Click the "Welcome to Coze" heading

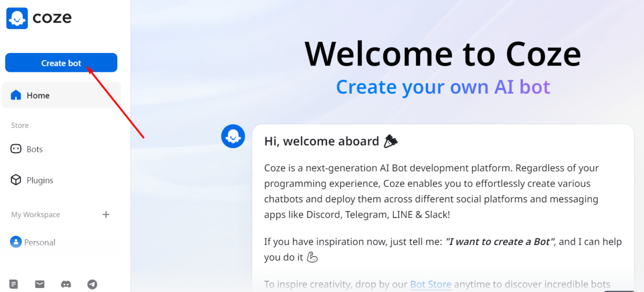pyautogui.click(x=442, y=54)
